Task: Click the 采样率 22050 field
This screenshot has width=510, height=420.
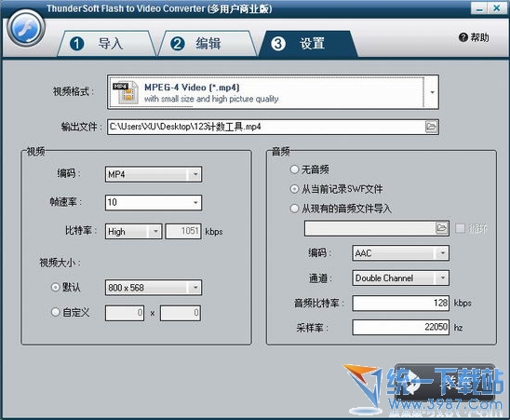Action: point(401,327)
